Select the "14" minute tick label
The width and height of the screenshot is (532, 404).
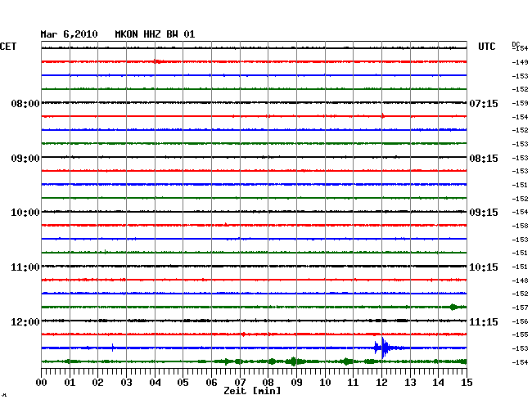tap(438, 382)
